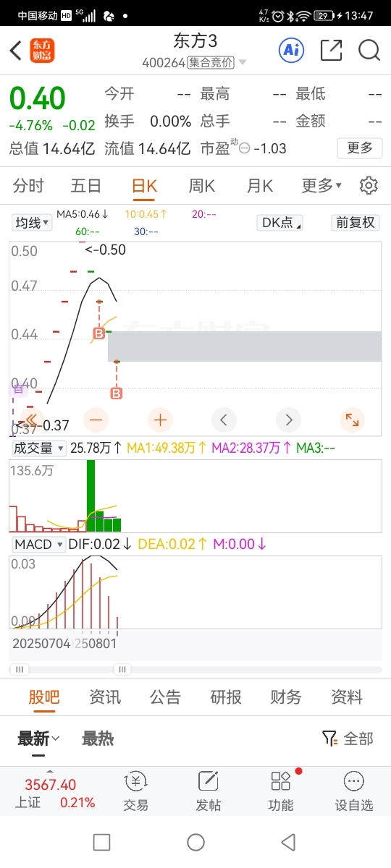391x868 pixels.
Task: Open the Ai assistant icon
Action: coord(291,50)
